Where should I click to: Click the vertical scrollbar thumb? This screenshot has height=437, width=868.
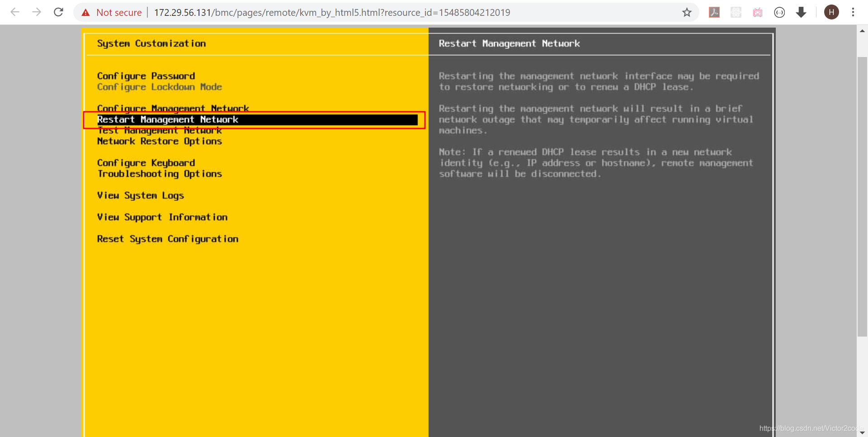click(x=862, y=197)
